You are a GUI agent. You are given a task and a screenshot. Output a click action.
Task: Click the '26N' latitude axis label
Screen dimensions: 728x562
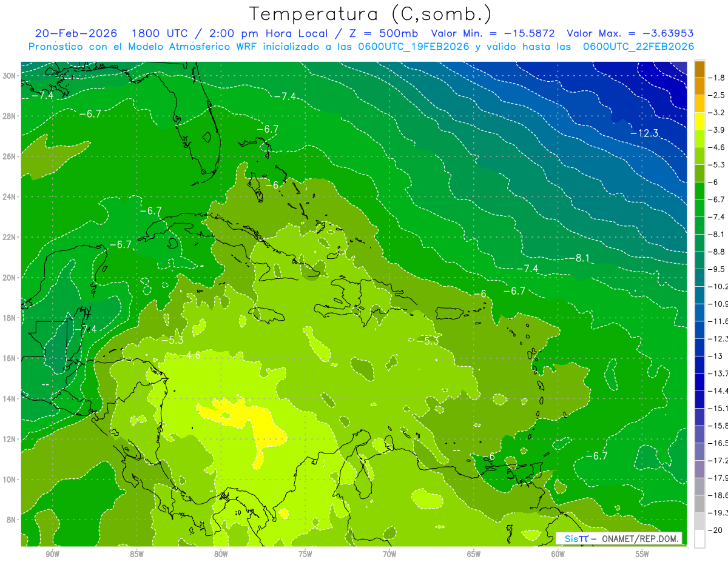click(10, 156)
